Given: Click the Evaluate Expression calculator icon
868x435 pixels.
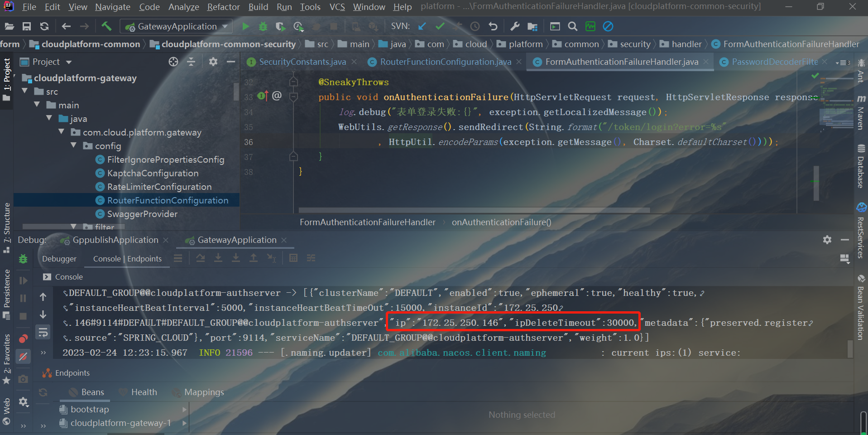Looking at the screenshot, I should click(293, 258).
